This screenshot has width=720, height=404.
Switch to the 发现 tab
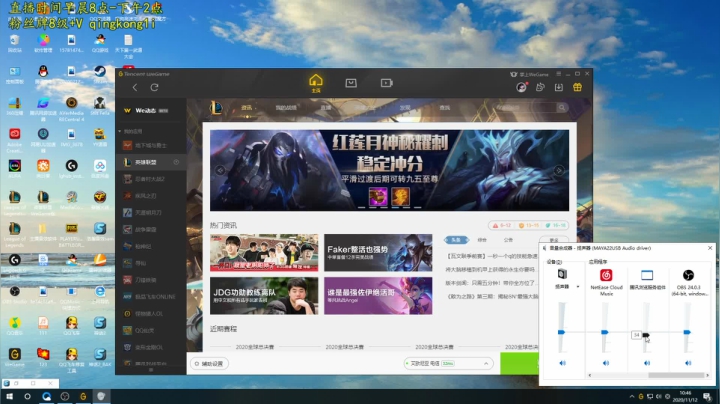click(405, 108)
